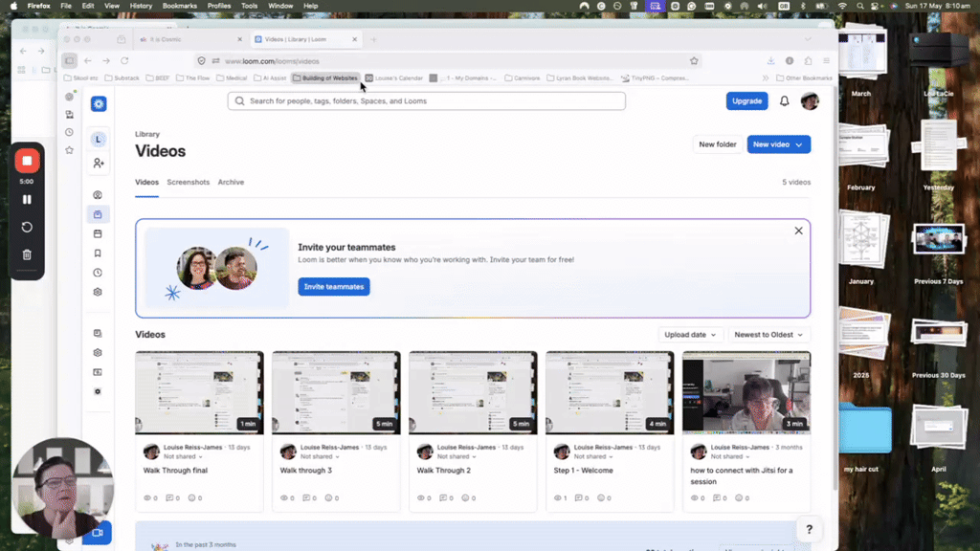Open the Tools menu in menu bar

(249, 6)
